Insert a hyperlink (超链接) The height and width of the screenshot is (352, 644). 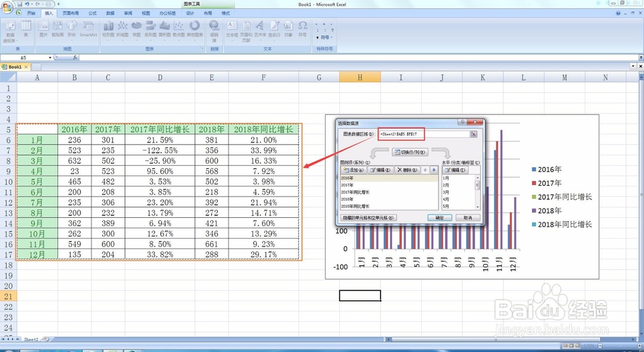[x=214, y=31]
